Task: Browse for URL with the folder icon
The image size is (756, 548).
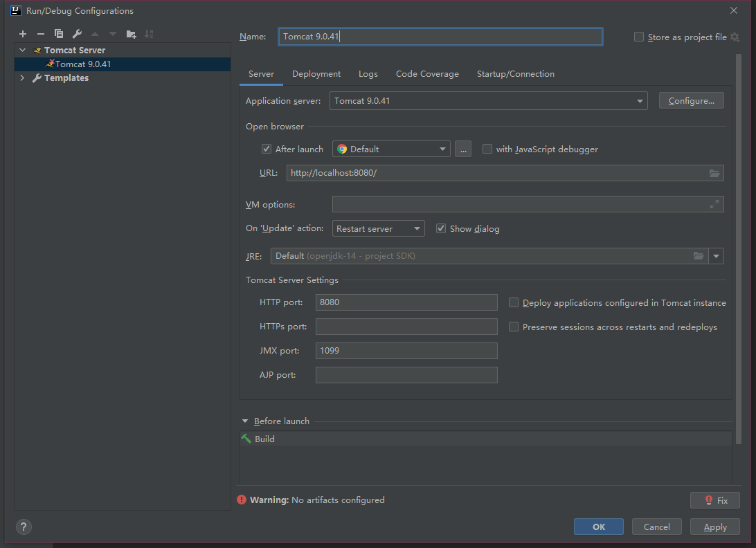Action: click(714, 173)
